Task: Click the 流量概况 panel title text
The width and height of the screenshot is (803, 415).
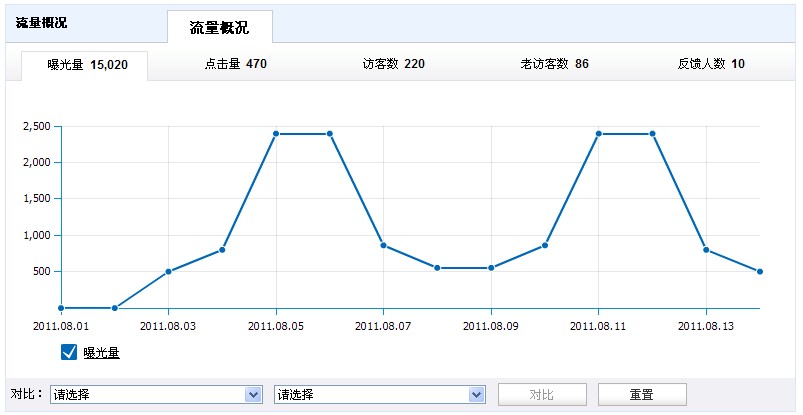Action: (41, 23)
